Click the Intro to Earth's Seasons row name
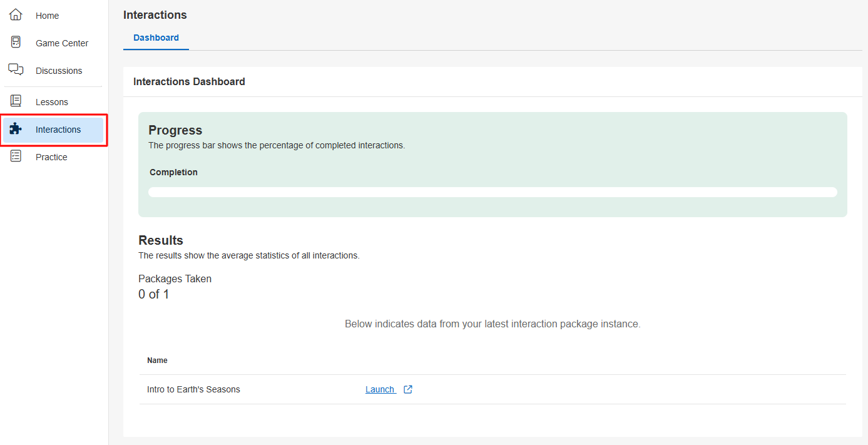The height and width of the screenshot is (445, 868). click(x=193, y=389)
